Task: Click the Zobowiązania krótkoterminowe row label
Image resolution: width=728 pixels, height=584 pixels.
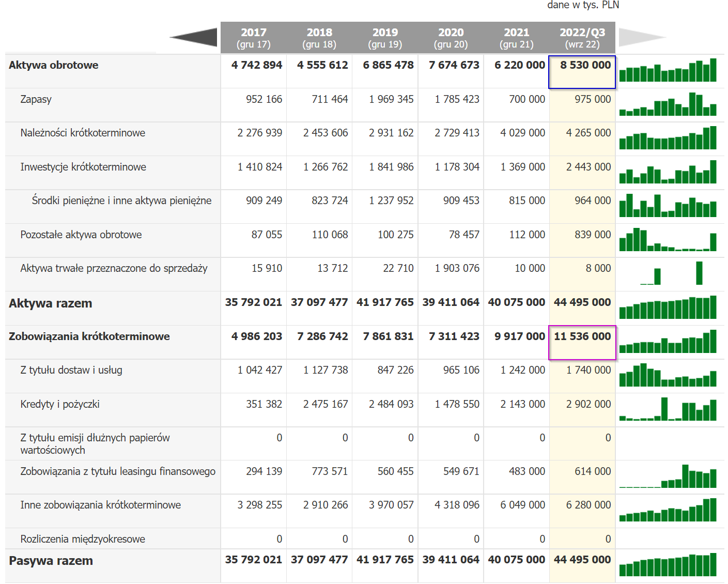Action: click(x=89, y=336)
